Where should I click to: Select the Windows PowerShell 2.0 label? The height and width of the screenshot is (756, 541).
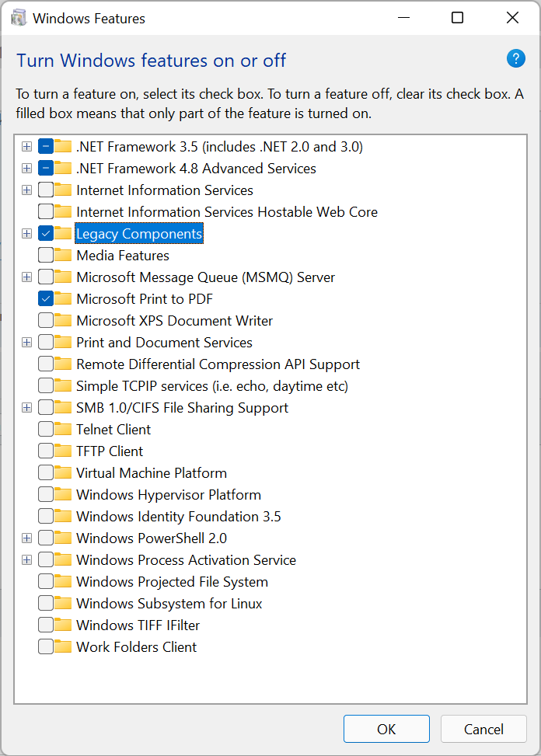[x=152, y=538]
